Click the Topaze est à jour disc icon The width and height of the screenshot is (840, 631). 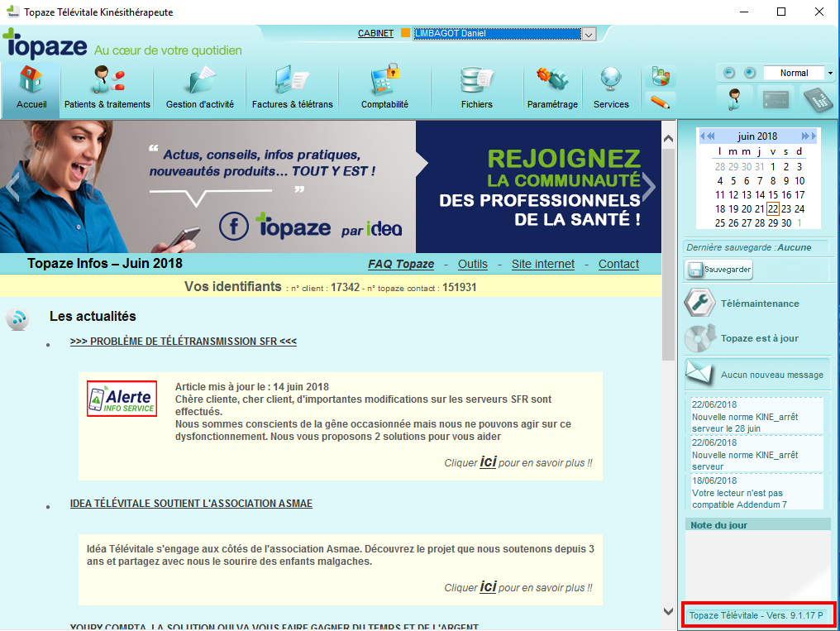(x=699, y=338)
